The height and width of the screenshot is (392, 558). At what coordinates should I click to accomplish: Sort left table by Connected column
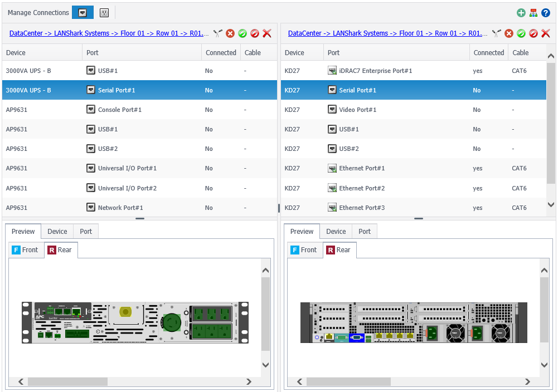221,52
